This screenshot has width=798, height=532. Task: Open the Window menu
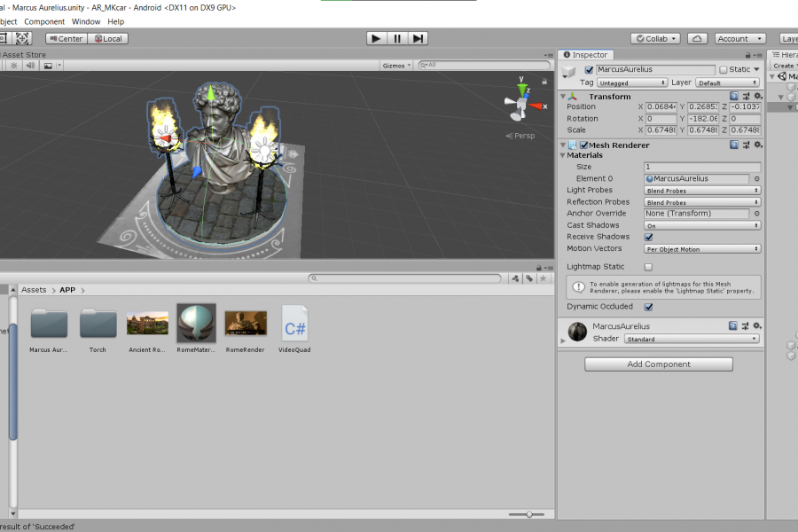click(x=86, y=21)
